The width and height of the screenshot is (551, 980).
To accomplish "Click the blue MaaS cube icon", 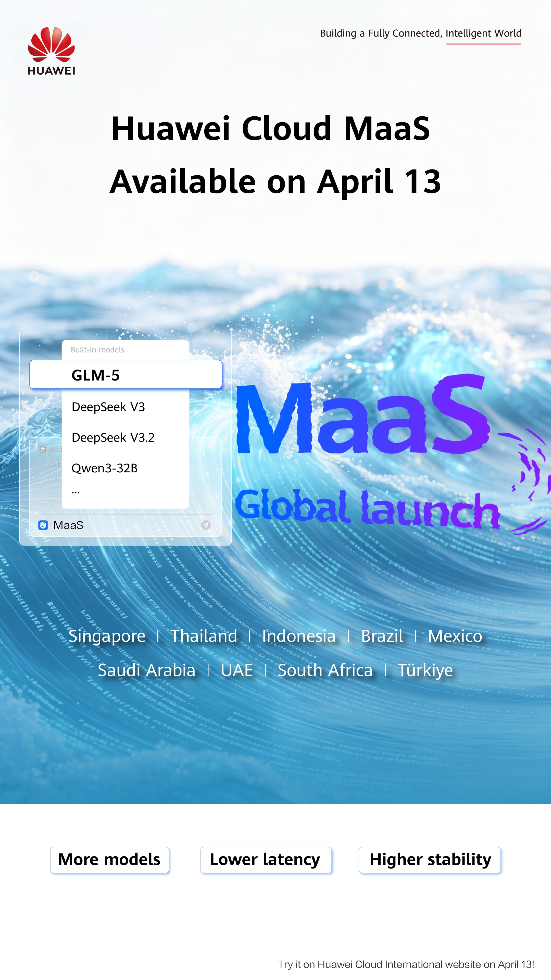I will [x=43, y=525].
